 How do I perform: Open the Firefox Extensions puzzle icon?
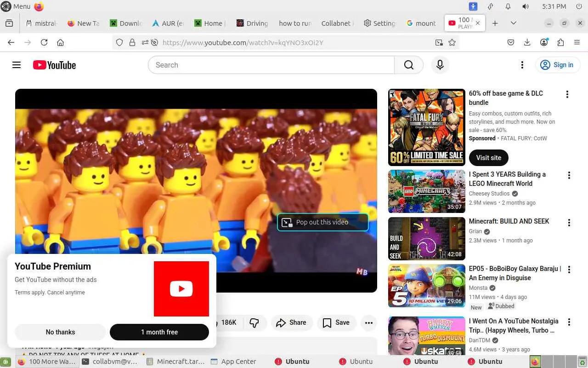coord(560,42)
